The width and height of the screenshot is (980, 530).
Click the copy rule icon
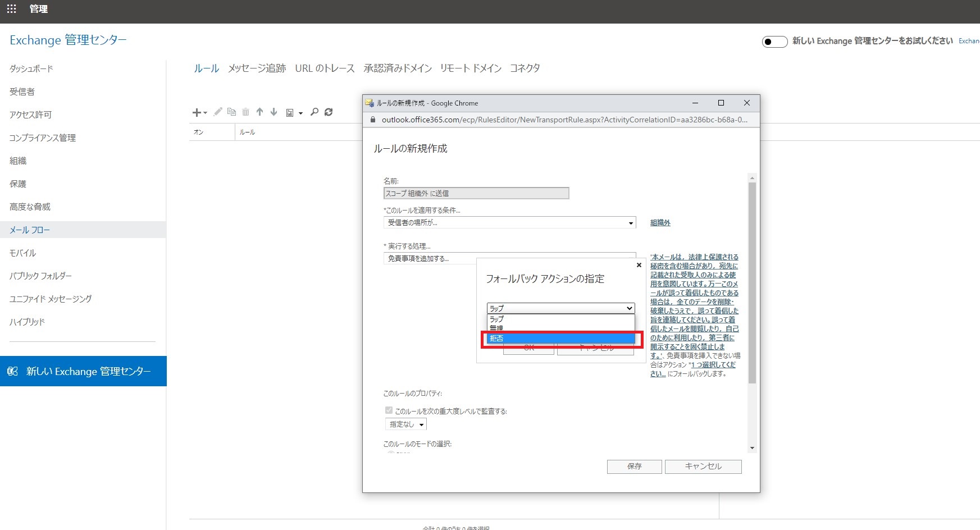point(231,112)
